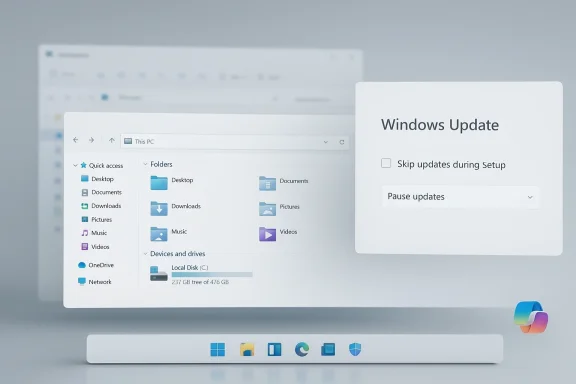Open Network in the sidebar
This screenshot has height=384, width=576.
pos(94,282)
